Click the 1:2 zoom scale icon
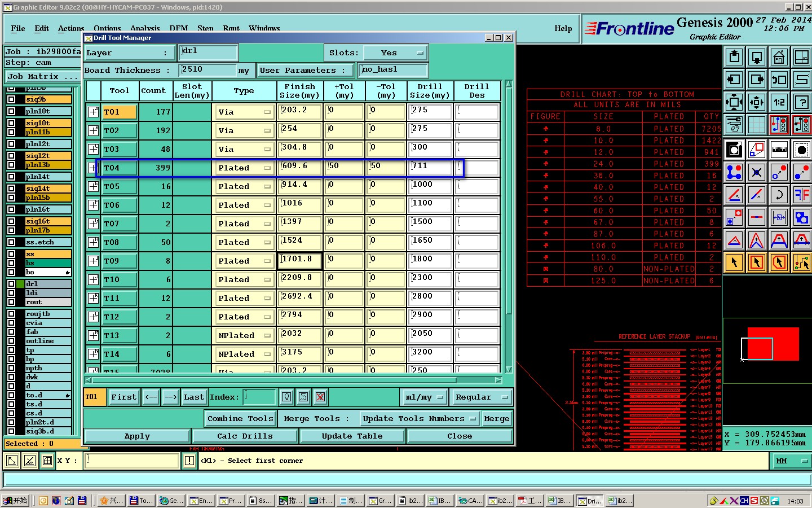The image size is (812, 508). click(779, 102)
